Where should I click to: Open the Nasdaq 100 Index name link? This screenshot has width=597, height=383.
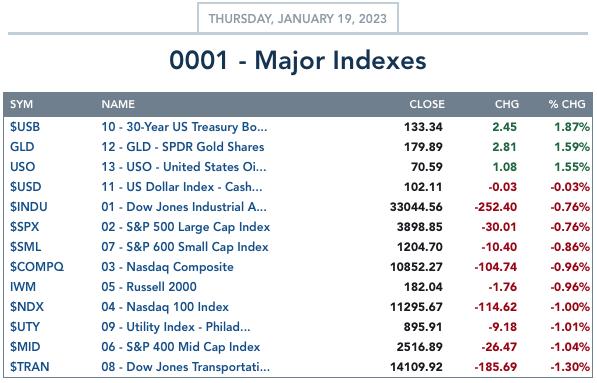click(x=165, y=307)
